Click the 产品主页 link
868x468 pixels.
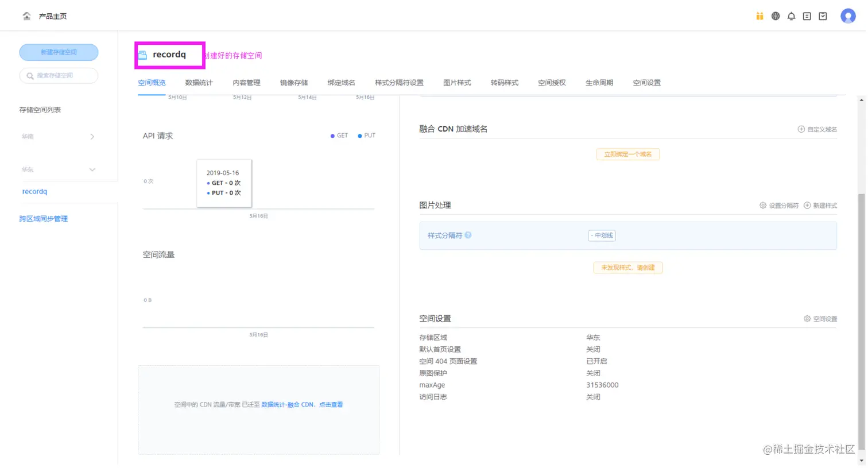(x=53, y=16)
